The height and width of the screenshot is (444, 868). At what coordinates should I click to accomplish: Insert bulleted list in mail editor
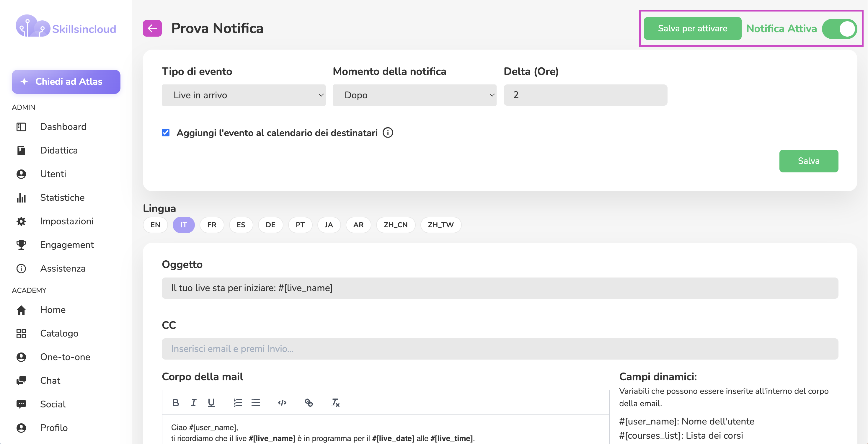pos(255,403)
